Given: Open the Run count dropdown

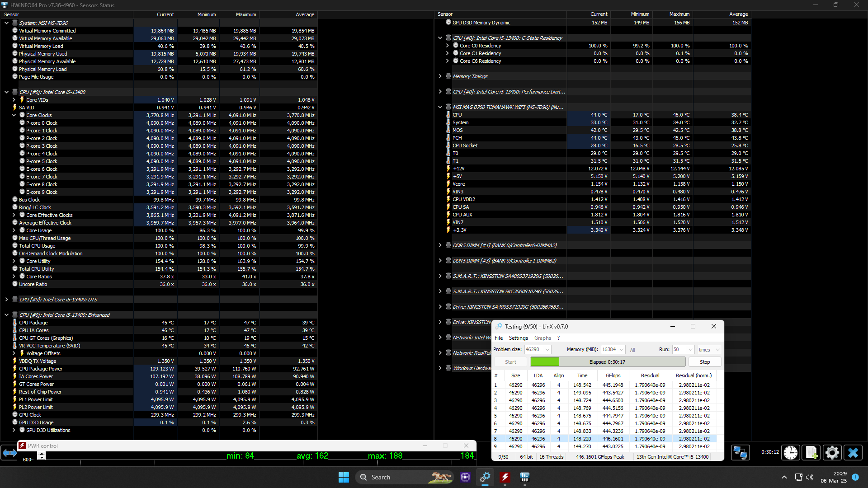Looking at the screenshot, I should 690,350.
